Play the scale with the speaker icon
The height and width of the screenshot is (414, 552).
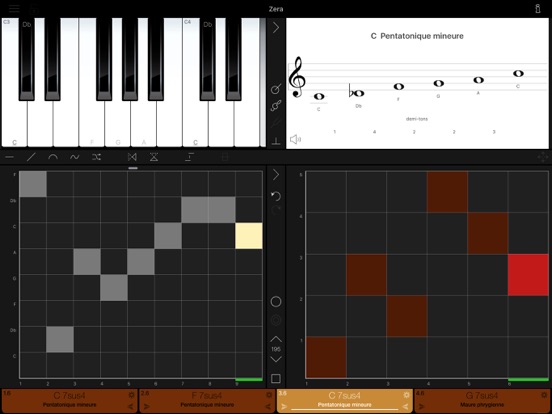pos(295,139)
